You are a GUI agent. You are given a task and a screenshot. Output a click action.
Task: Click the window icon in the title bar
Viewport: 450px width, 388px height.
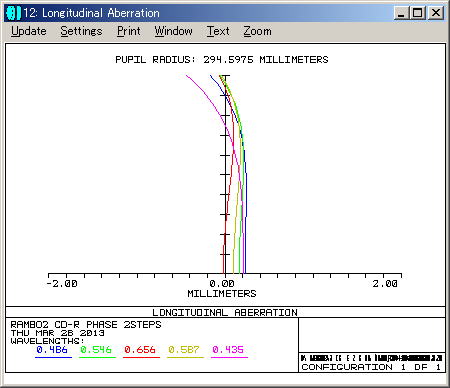[x=13, y=13]
